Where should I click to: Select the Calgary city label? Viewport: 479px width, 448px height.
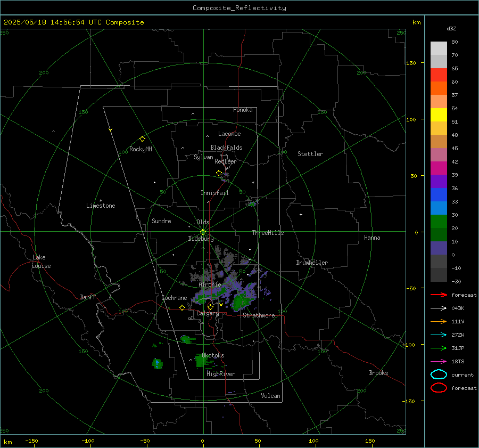click(208, 313)
